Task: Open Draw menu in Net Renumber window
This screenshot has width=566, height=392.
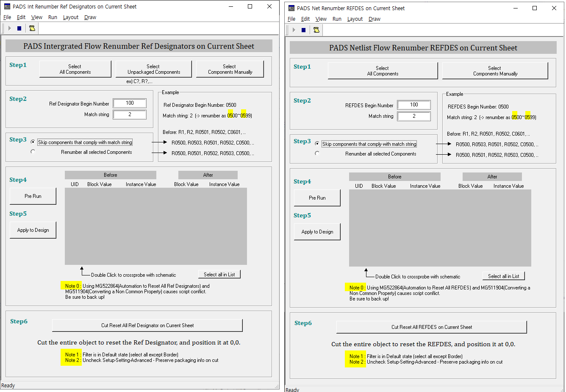Action: [375, 19]
